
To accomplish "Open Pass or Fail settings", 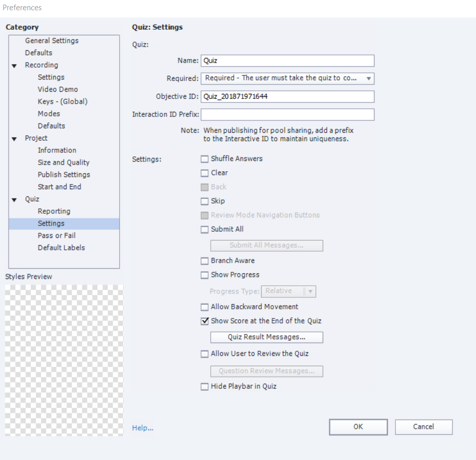I will click(x=56, y=235).
